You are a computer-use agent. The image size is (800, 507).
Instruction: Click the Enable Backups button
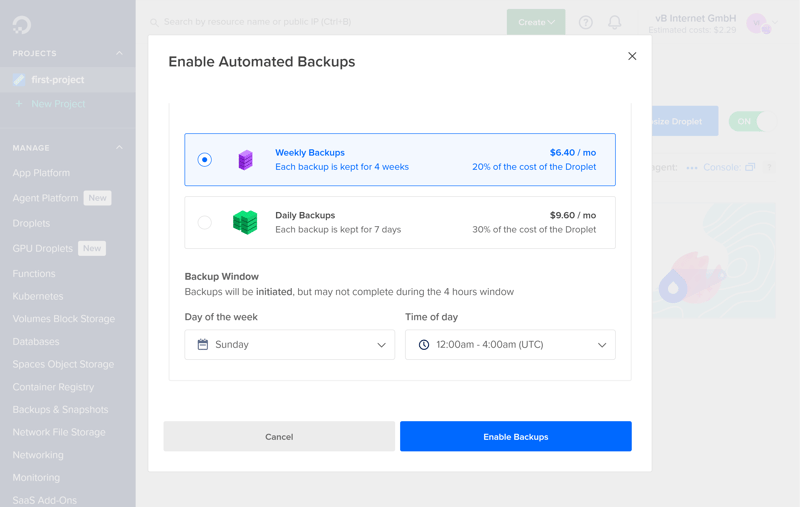click(x=516, y=437)
